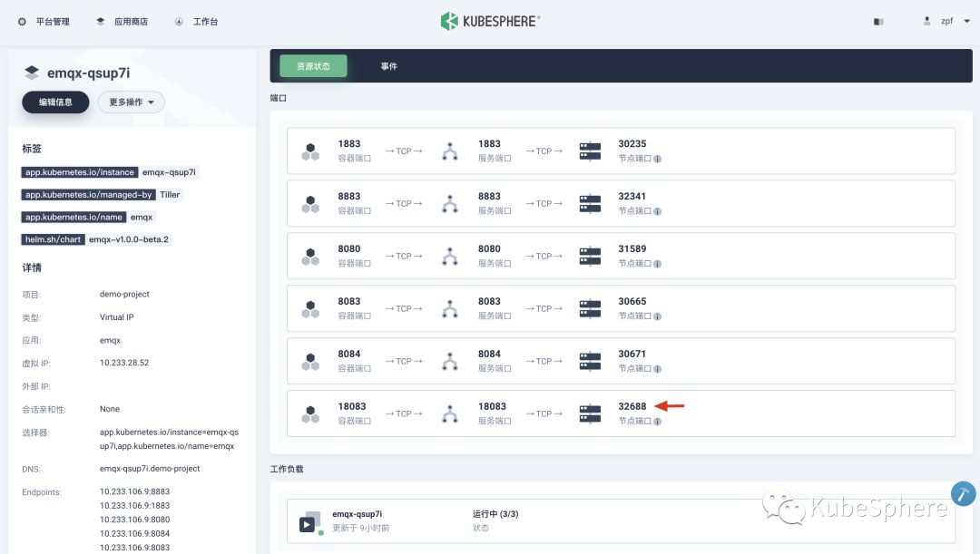Click the emqx-qsup7i service layer icon
The image size is (980, 554).
click(32, 73)
